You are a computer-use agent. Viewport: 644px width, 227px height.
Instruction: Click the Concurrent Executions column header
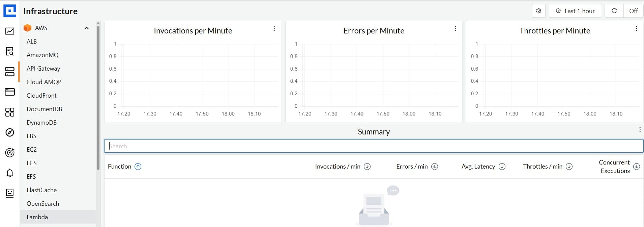point(614,167)
